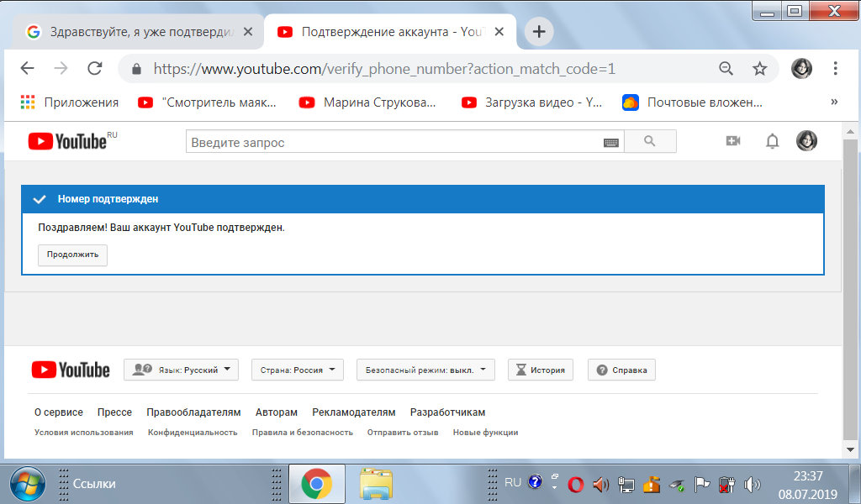Click the padlock site security icon
This screenshot has width=861, height=504.
pos(136,69)
